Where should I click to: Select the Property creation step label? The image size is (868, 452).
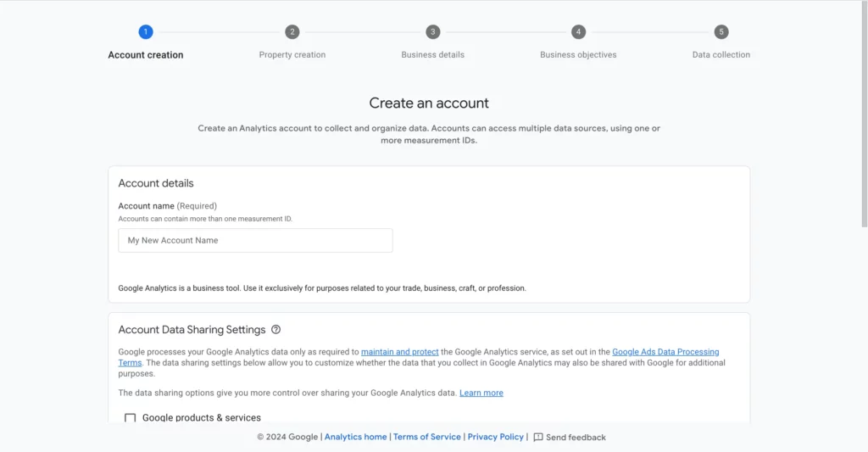click(x=292, y=55)
